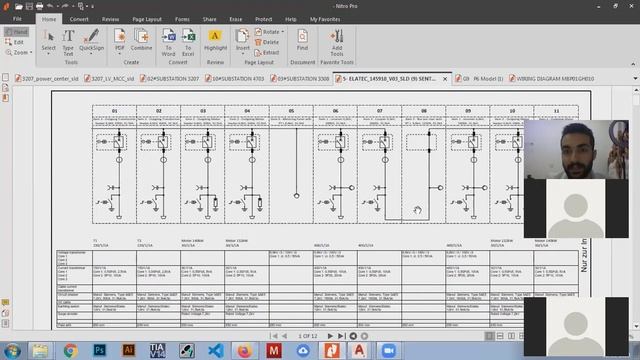
Task: Switch to the Review ribbon tab
Action: 110,19
